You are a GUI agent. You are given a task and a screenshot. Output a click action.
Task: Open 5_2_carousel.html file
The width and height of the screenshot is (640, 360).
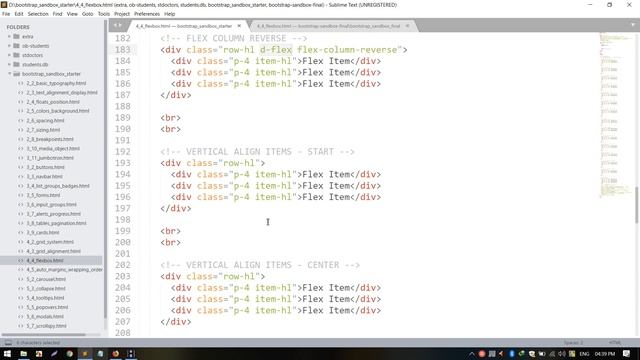coord(46,279)
